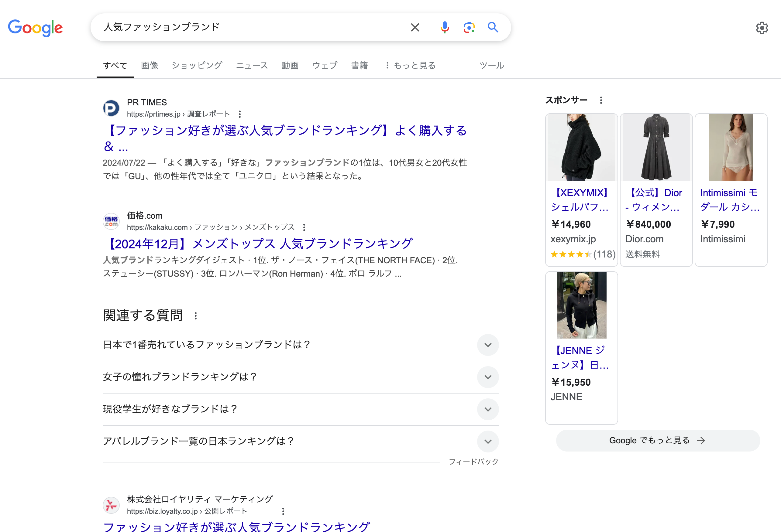The height and width of the screenshot is (532, 781).
Task: Click the XEXYMIX star rating (118)
Action: click(583, 254)
